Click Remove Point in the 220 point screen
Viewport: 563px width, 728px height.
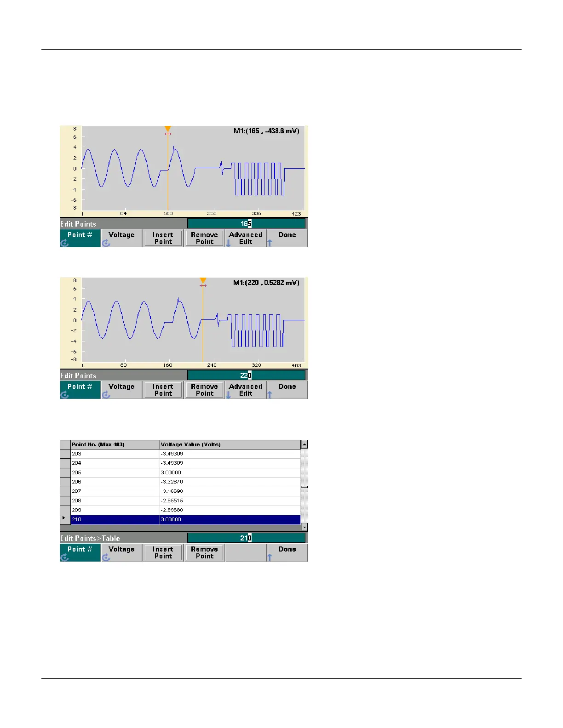point(205,390)
